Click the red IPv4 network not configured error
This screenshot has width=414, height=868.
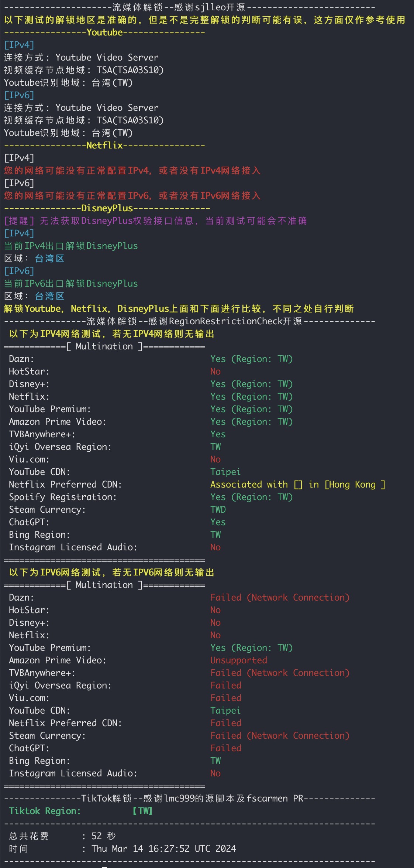[x=132, y=171]
